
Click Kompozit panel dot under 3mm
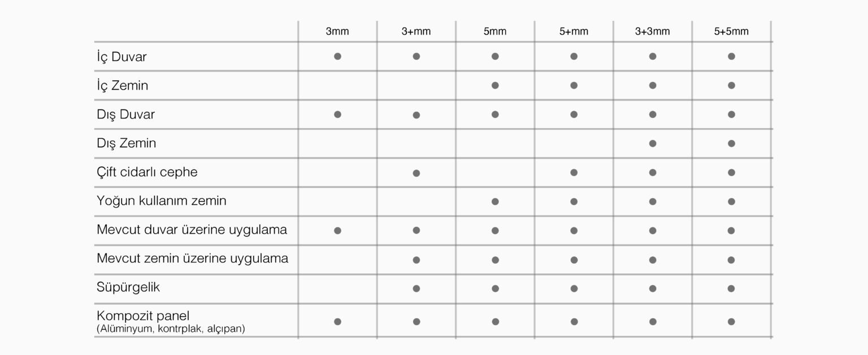337,322
